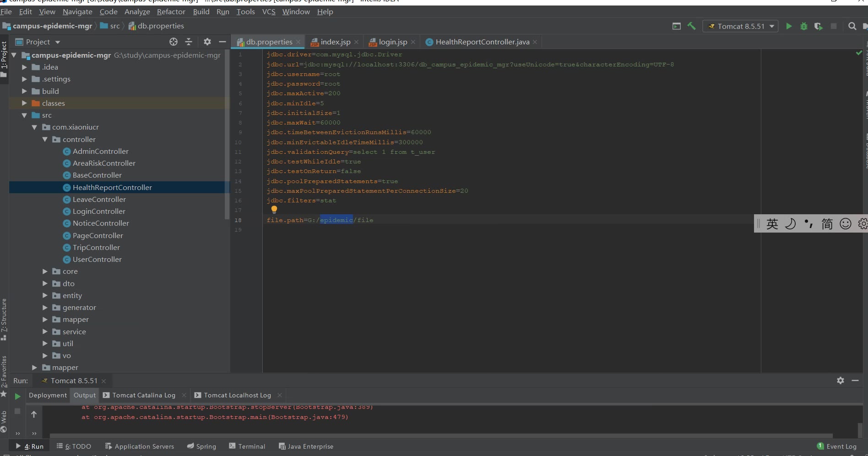This screenshot has height=456, width=868.
Task: Rerun Tomcat via green arrow in Run panel
Action: (17, 396)
